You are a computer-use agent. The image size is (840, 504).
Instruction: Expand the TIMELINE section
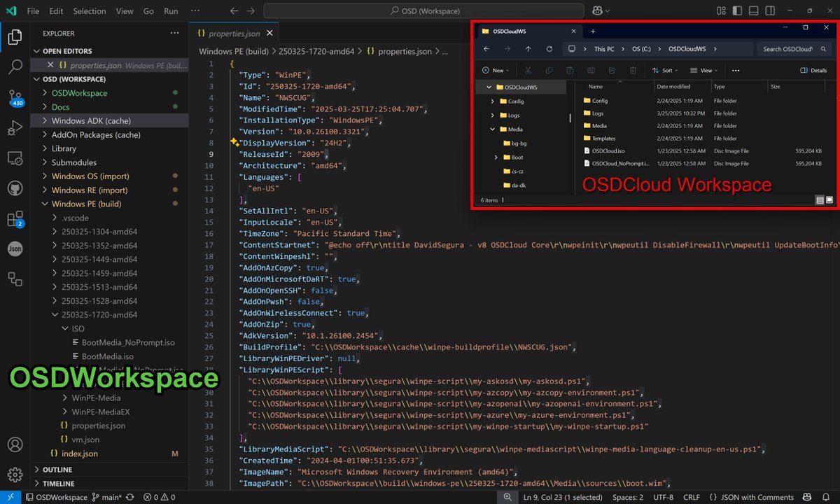[x=37, y=484]
